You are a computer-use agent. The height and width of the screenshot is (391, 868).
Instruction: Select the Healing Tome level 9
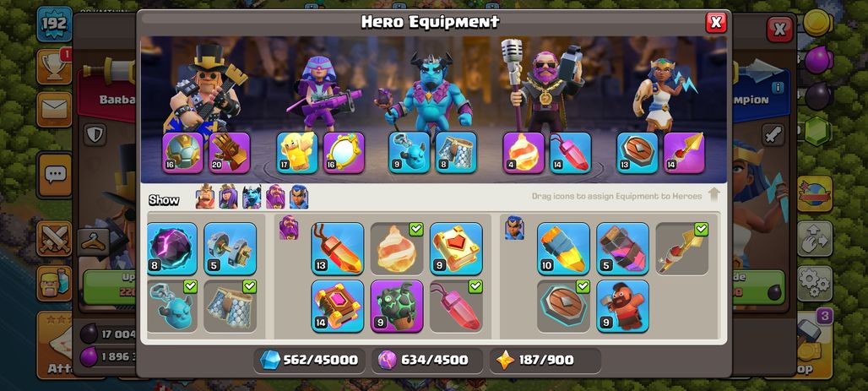pos(456,248)
